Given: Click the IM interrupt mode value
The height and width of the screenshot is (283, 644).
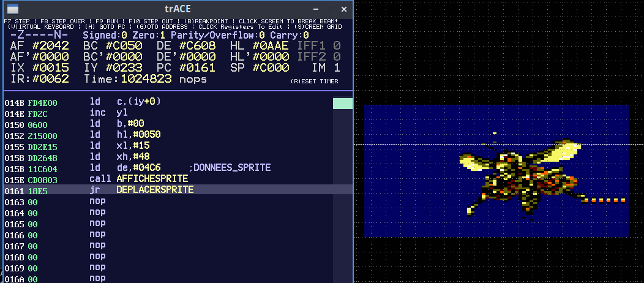Looking at the screenshot, I should pos(336,67).
